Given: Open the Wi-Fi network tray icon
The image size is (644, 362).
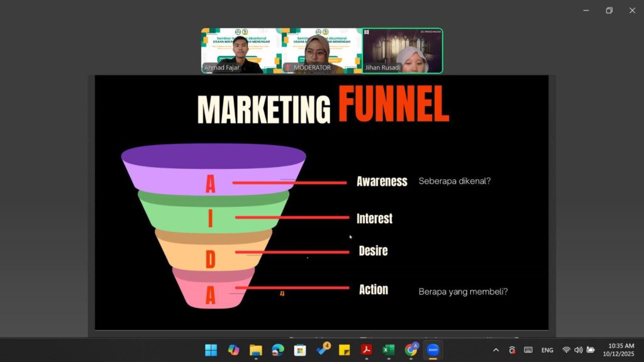Looking at the screenshot, I should click(566, 350).
